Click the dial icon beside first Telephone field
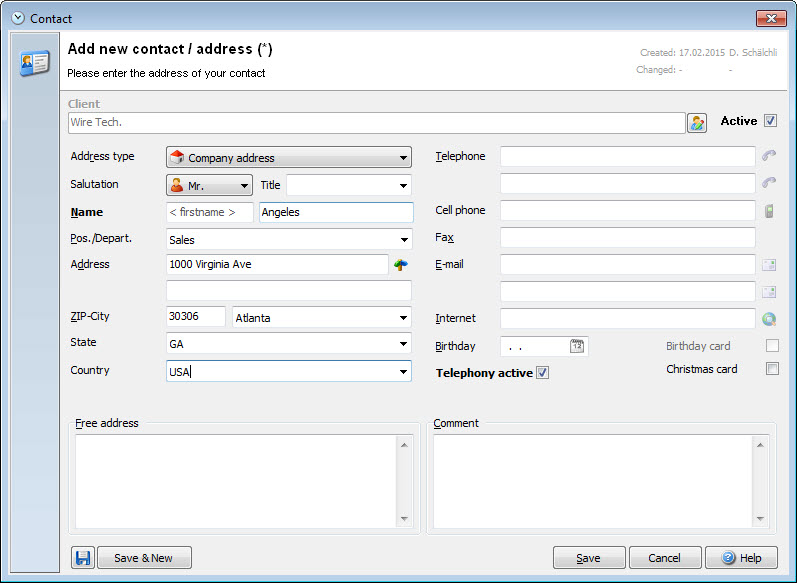Viewport: 797px width, 583px height. click(769, 156)
